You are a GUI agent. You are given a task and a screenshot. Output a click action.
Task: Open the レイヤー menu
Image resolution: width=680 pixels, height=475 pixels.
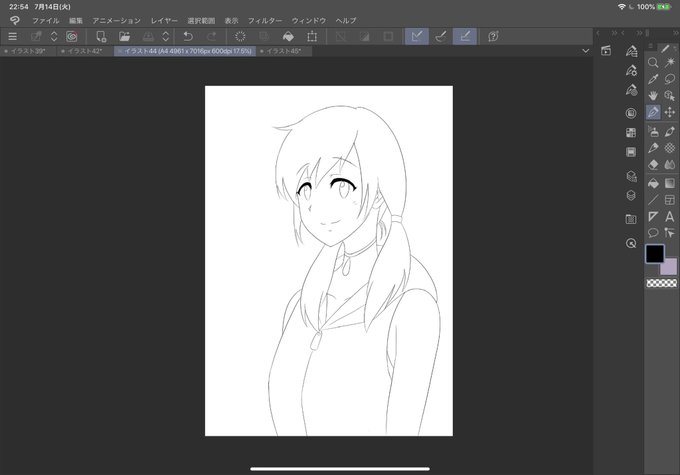point(164,20)
